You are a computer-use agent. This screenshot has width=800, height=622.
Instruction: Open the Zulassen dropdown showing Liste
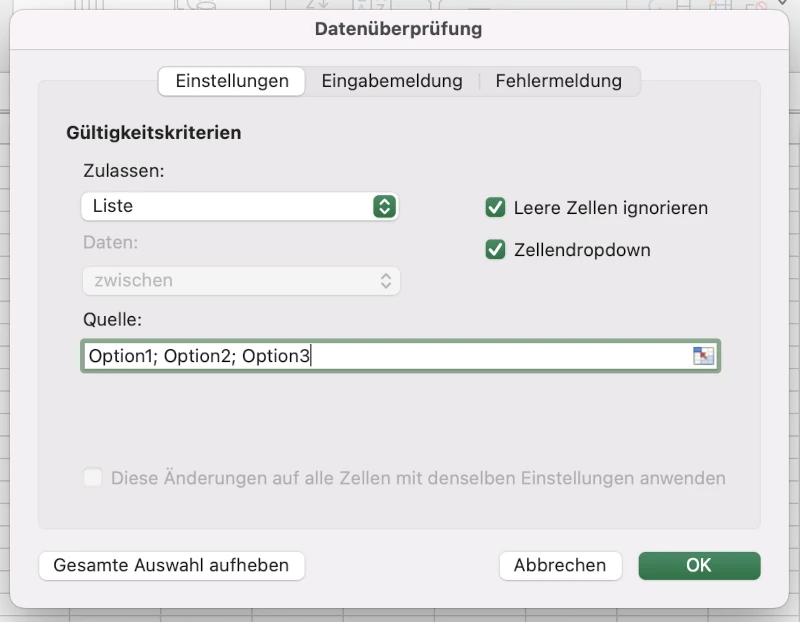point(239,207)
